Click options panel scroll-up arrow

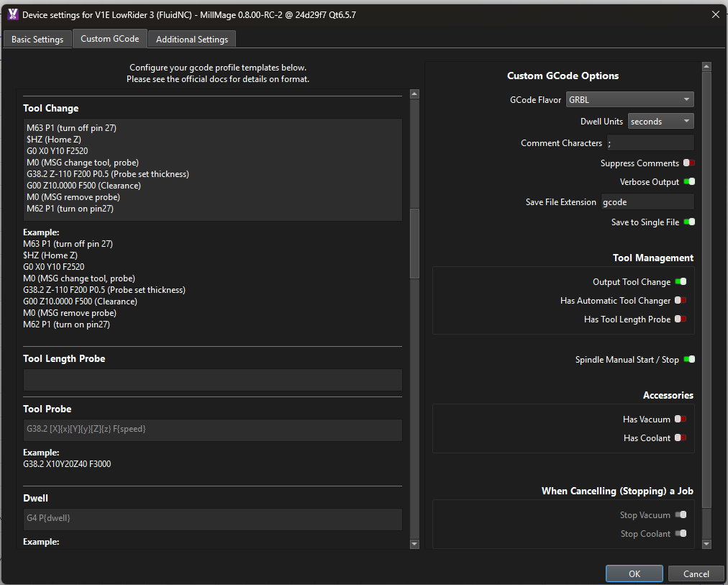click(706, 67)
